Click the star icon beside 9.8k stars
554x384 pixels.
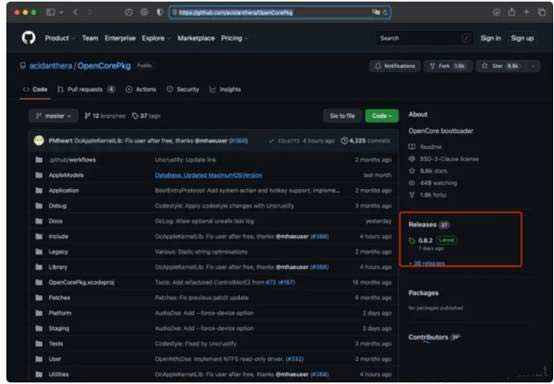coord(412,171)
